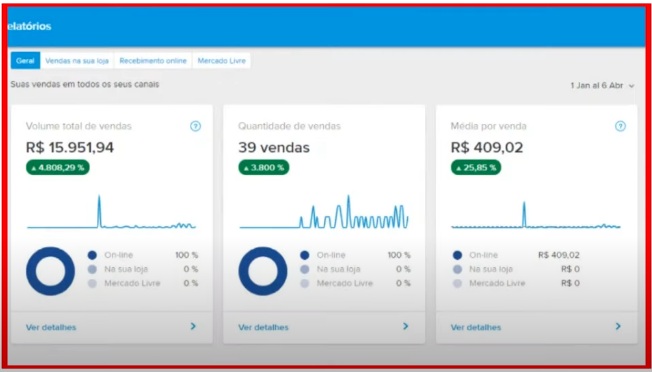Click On-line legend dot in Volume total card
652x372 pixels.
(x=92, y=255)
